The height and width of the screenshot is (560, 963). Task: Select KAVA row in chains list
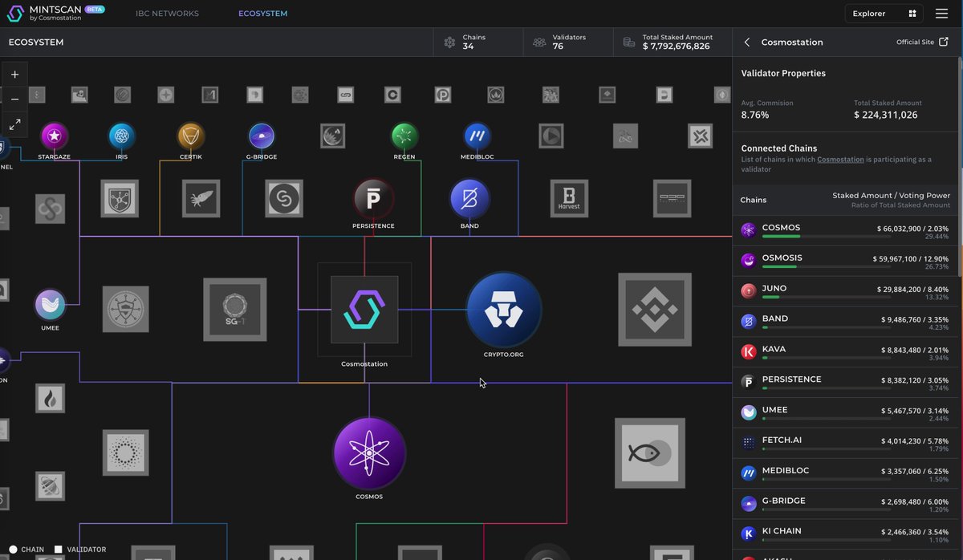tap(846, 353)
